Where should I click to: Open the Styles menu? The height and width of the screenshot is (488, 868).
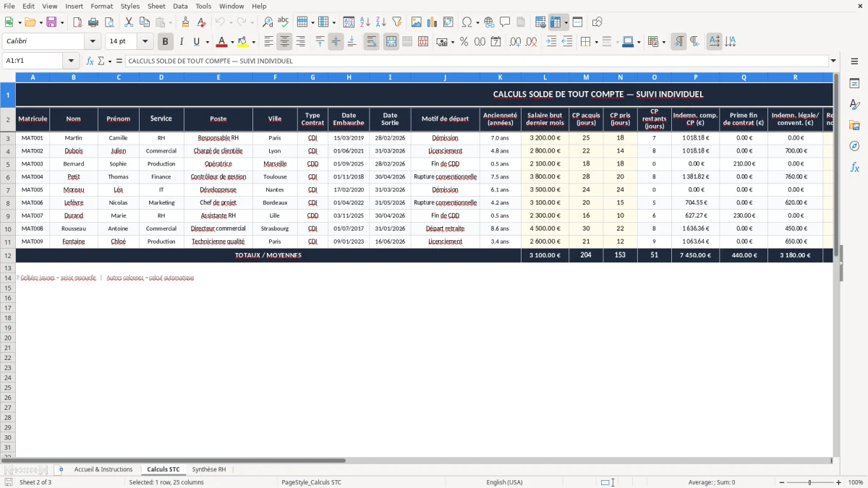pyautogui.click(x=130, y=6)
